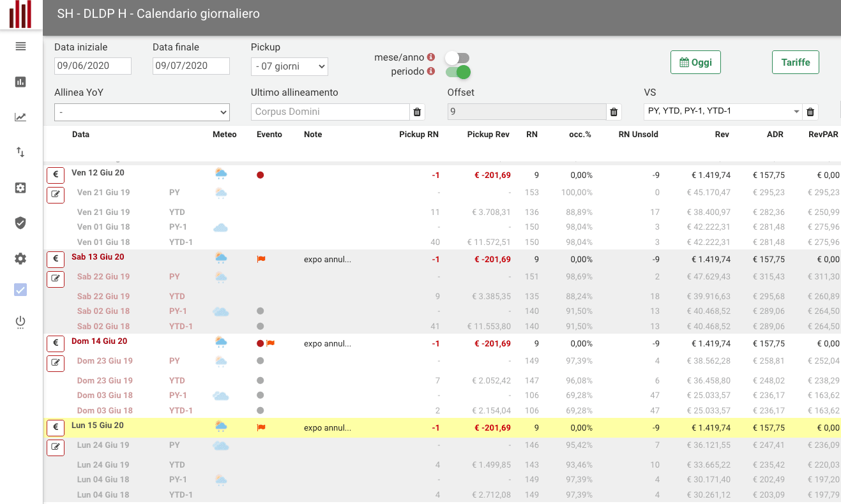This screenshot has height=504, width=841.
Task: Click the up-down sort arrows sidebar icon
Action: (20, 152)
